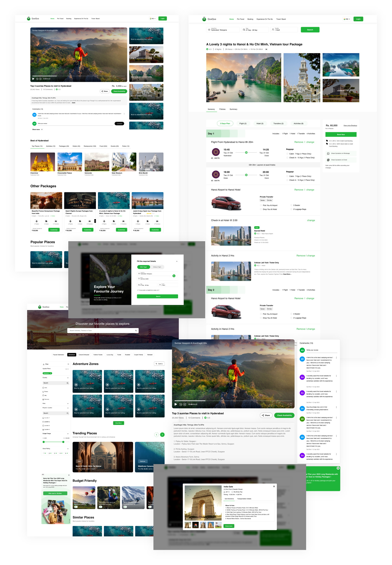The width and height of the screenshot is (392, 565).
Task: Click the green next arrow beside Trending Places
Action: [x=162, y=435]
